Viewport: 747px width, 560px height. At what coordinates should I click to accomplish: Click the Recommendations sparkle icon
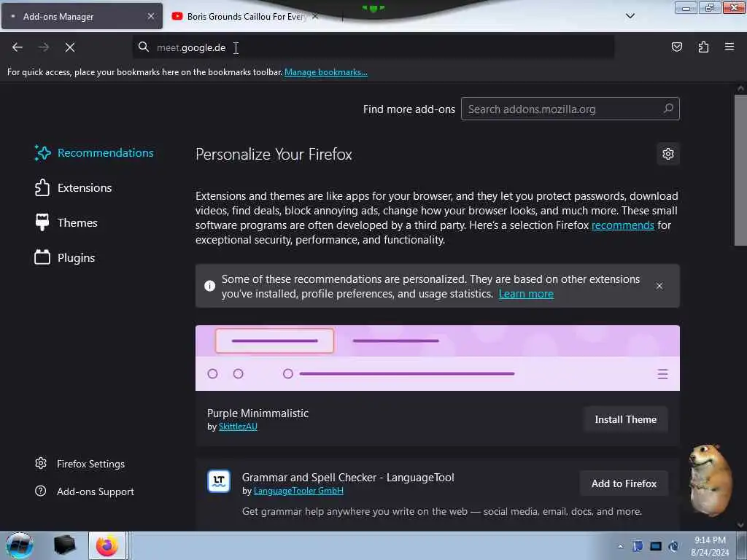tap(42, 153)
